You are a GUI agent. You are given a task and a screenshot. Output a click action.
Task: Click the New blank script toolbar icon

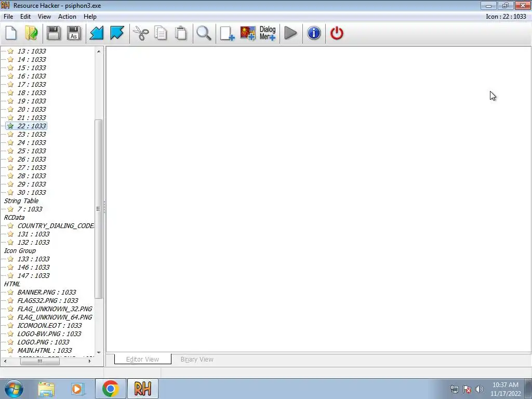pos(11,33)
